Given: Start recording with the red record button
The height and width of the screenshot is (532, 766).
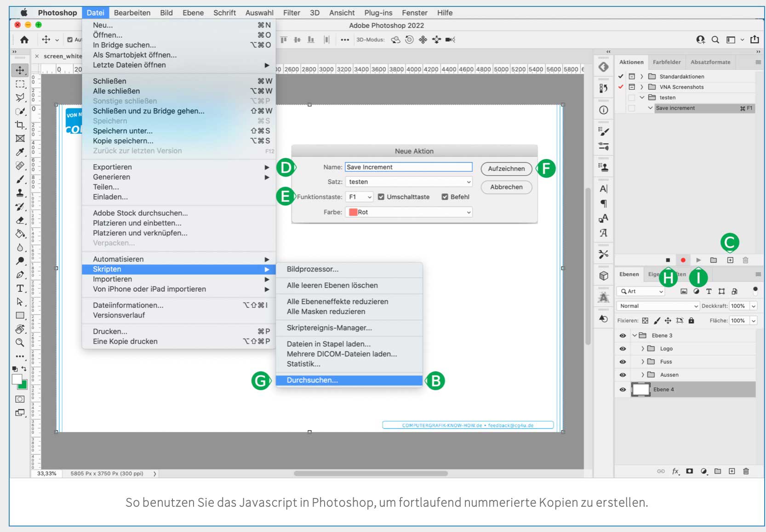Looking at the screenshot, I should click(683, 260).
